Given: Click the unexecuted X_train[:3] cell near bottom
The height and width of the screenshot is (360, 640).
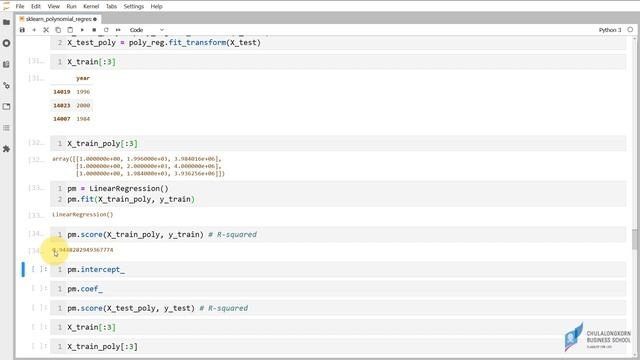Looking at the screenshot, I should pyautogui.click(x=338, y=327).
